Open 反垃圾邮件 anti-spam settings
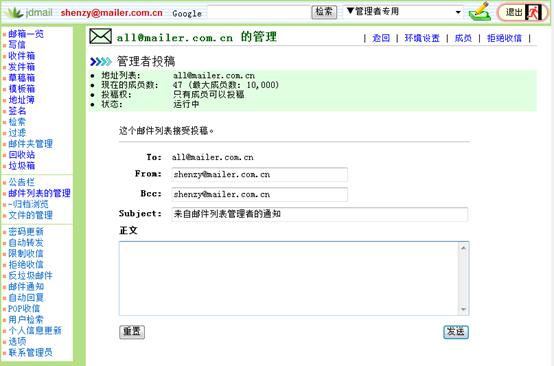The height and width of the screenshot is (366, 554). pyautogui.click(x=30, y=276)
